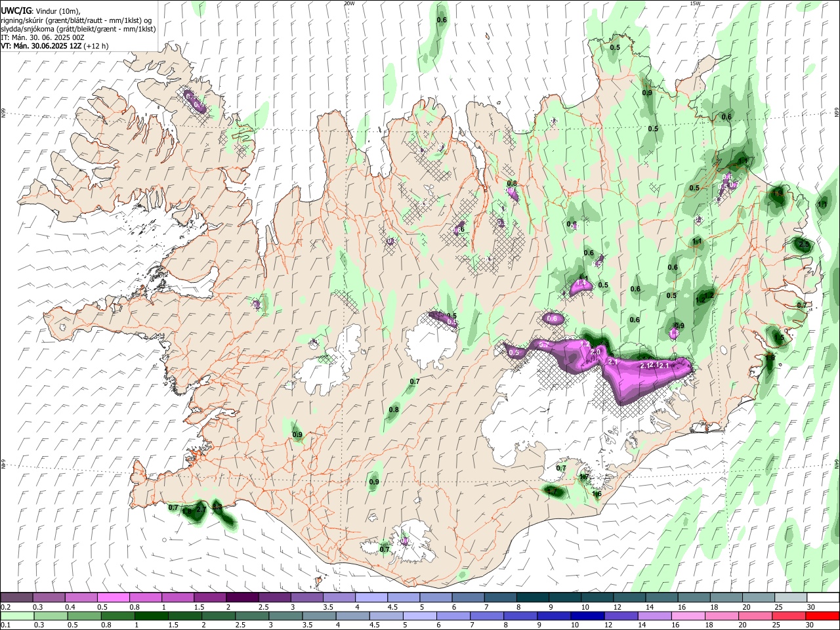
Task: Click the grey snow swatch labeled 20
Action: pos(758,598)
